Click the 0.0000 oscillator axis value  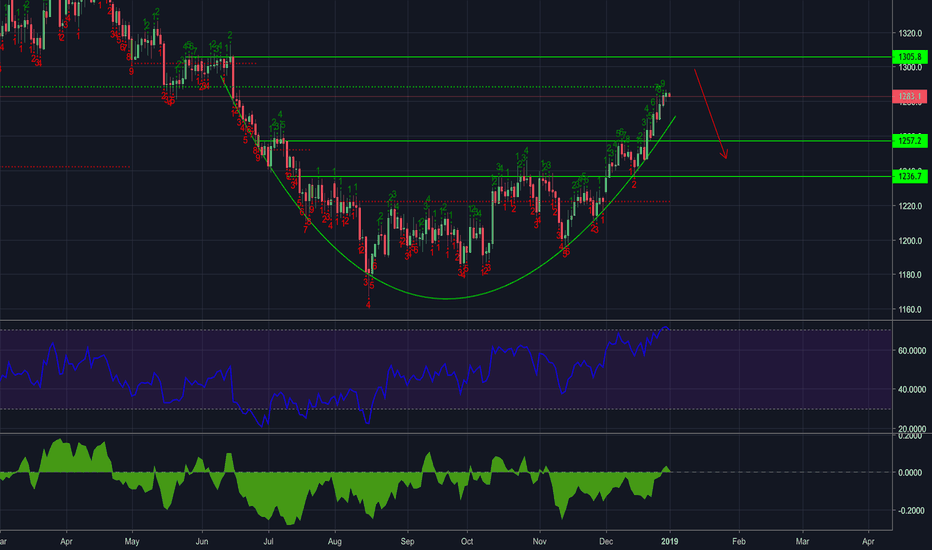coord(911,473)
